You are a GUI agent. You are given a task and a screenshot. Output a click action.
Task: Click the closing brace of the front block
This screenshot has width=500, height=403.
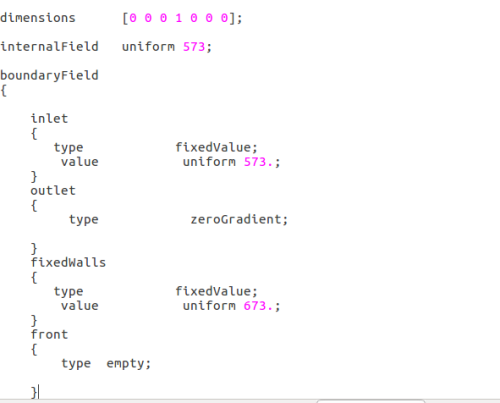pos(34,392)
